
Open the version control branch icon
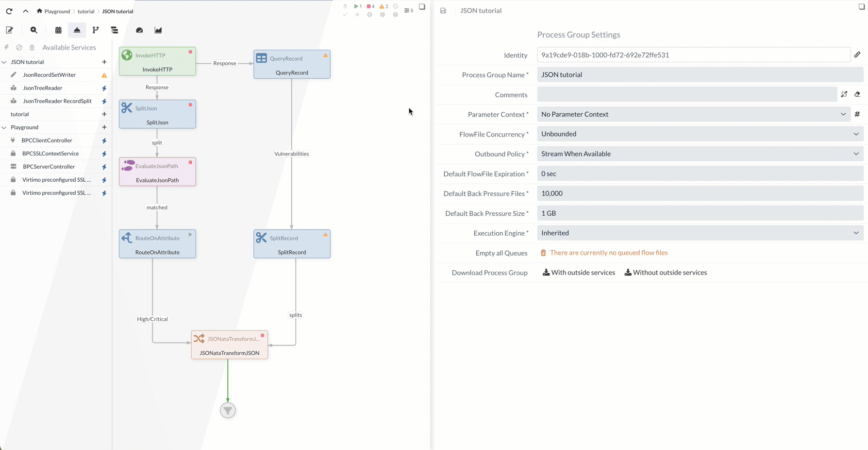(96, 30)
